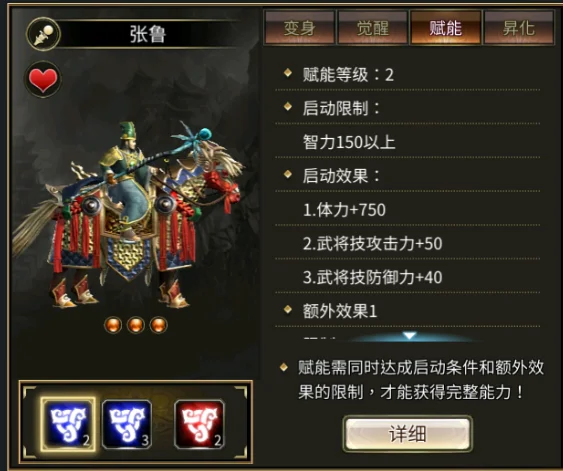Image resolution: width=563 pixels, height=471 pixels.
Task: Select the blue rune icon level 3
Action: [127, 424]
